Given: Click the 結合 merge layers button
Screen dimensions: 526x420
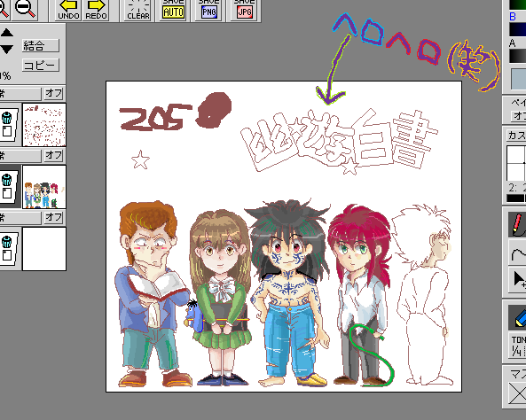Looking at the screenshot, I should pyautogui.click(x=41, y=45).
